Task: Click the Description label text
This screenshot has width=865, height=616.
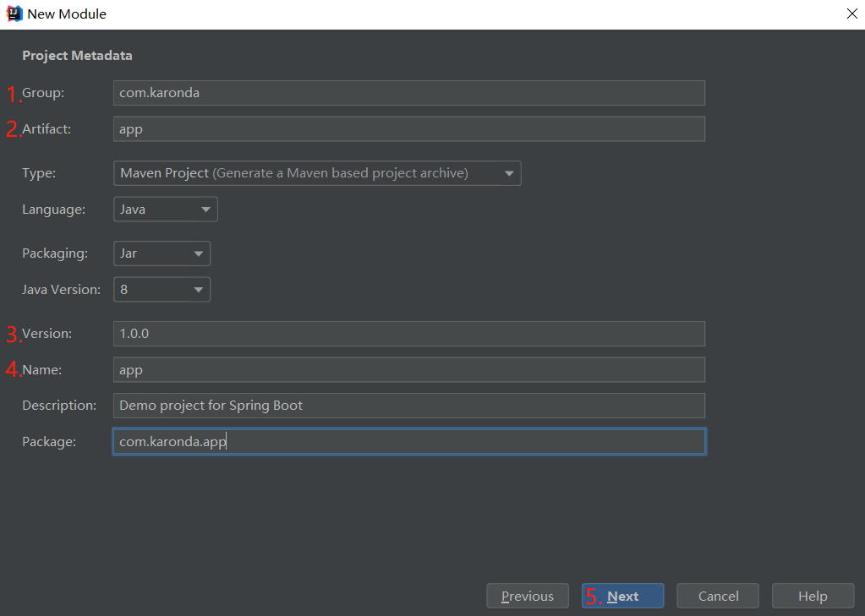Action: click(x=59, y=406)
